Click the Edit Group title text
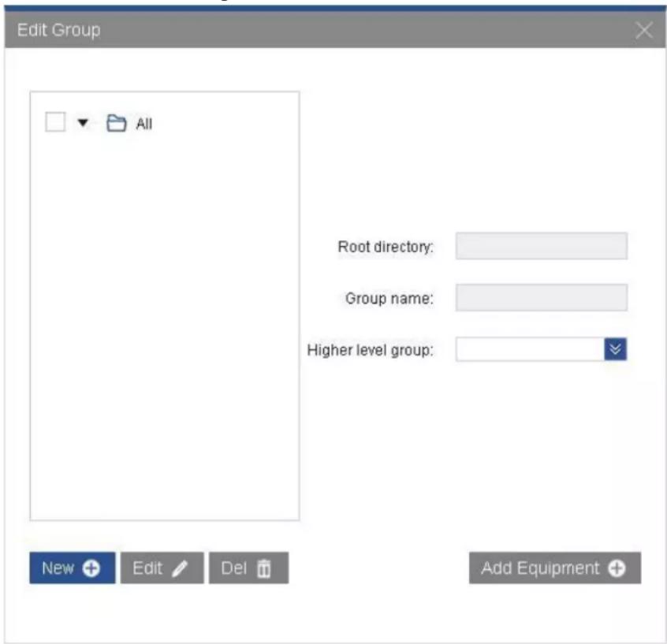 click(x=58, y=30)
